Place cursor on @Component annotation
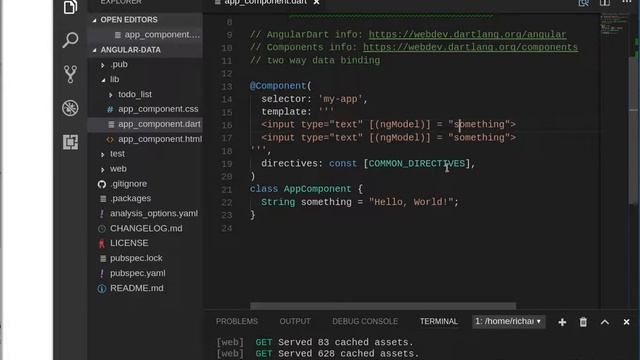Viewport: 640px width, 360px height. [x=278, y=86]
